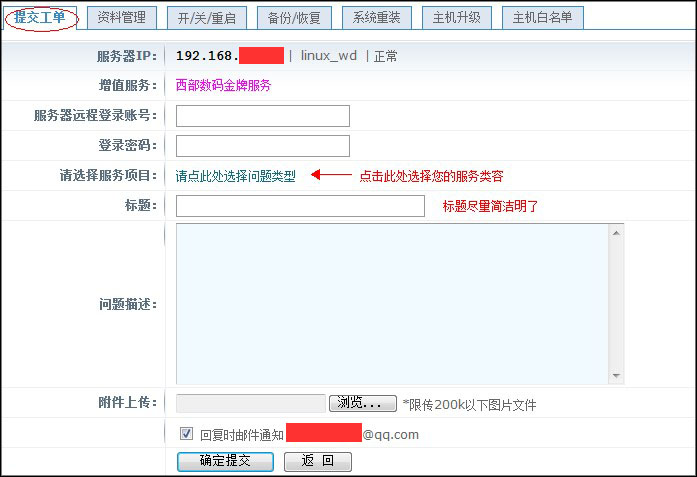
Task: Open 请点此处选择问题类型 selector
Action: [236, 176]
